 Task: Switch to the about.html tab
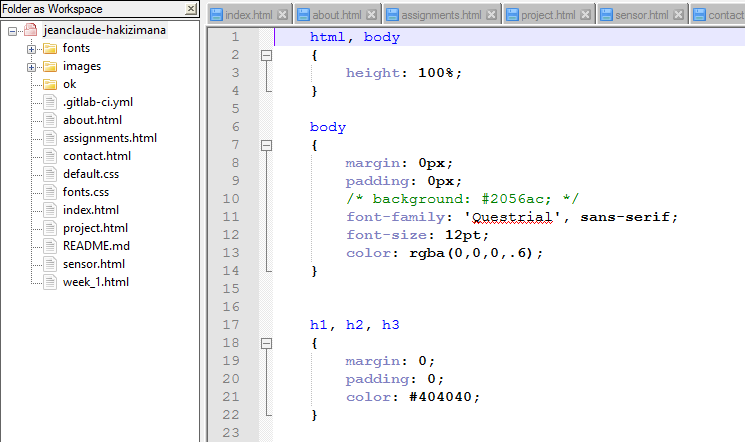coord(337,15)
